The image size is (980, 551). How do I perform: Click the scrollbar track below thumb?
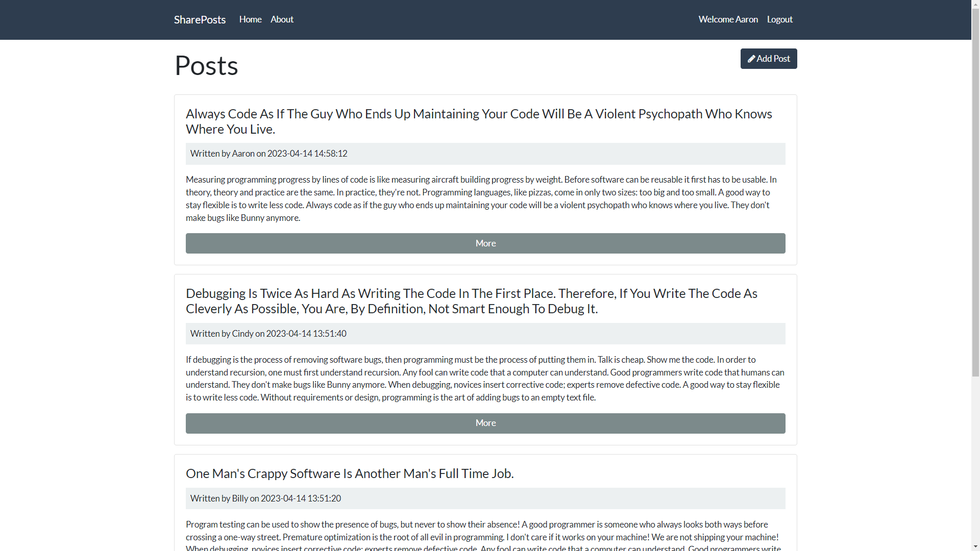(x=975, y=459)
